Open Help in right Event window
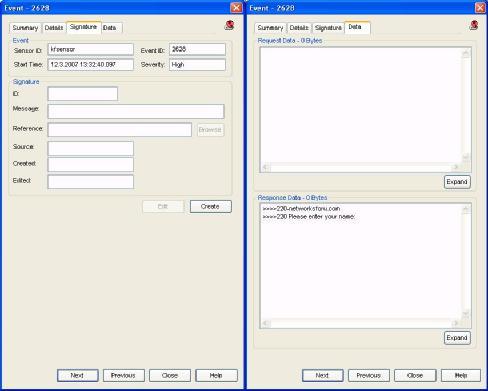The width and height of the screenshot is (488, 391). tap(461, 375)
